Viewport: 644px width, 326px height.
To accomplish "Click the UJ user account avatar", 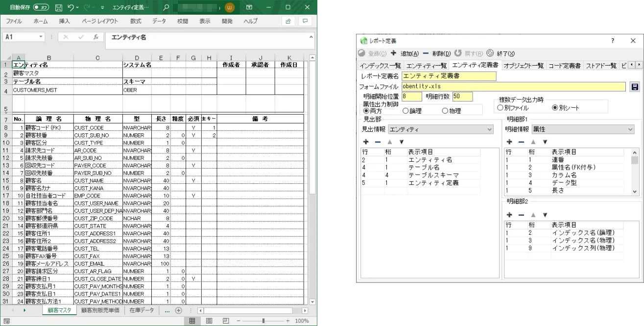I will (229, 7).
